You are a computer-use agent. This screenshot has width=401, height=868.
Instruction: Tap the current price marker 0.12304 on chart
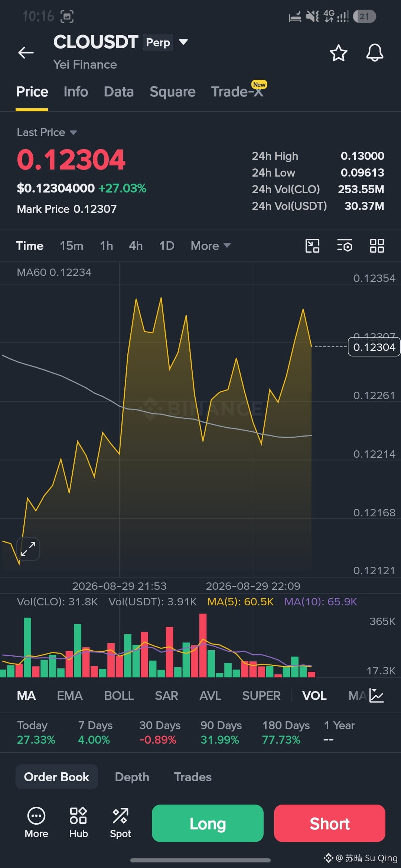pos(374,347)
